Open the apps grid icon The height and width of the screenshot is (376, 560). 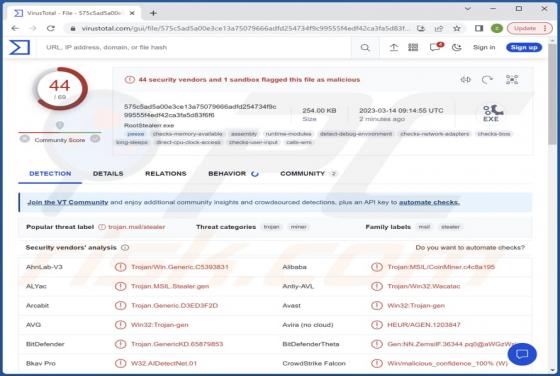point(413,47)
